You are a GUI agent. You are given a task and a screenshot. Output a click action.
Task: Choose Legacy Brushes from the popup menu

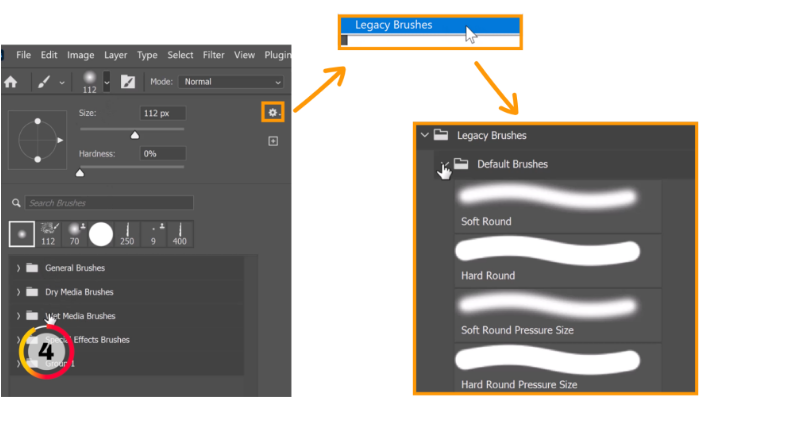(x=430, y=25)
